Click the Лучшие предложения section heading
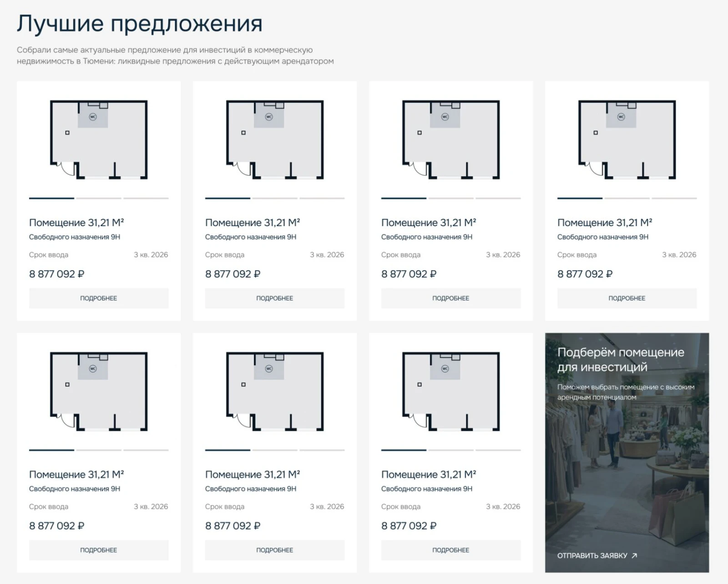The height and width of the screenshot is (584, 728). coord(140,24)
